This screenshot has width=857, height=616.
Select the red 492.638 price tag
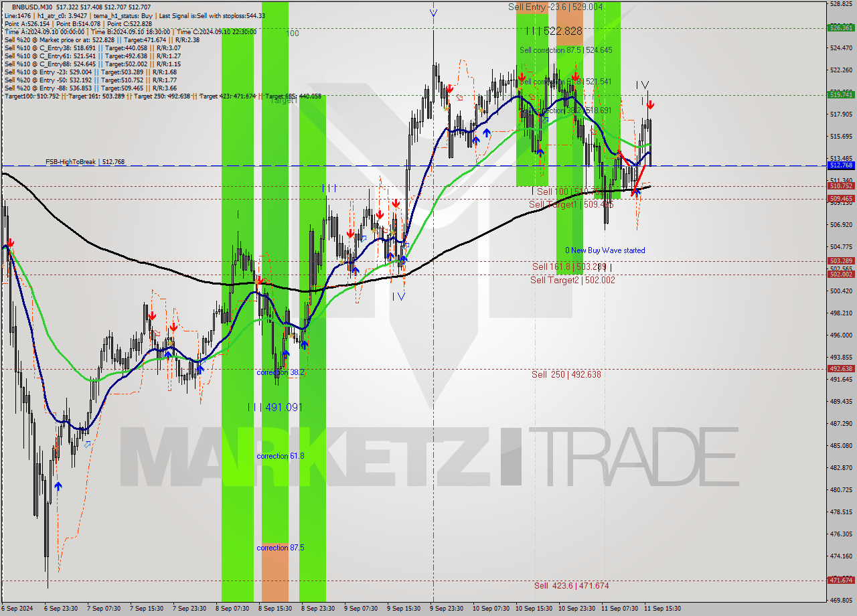[x=841, y=369]
